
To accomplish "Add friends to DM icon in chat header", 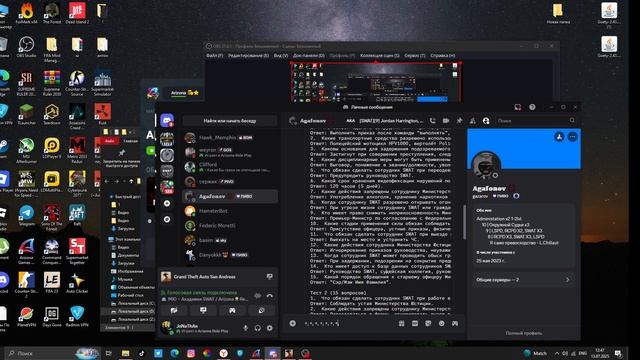I will [x=472, y=121].
